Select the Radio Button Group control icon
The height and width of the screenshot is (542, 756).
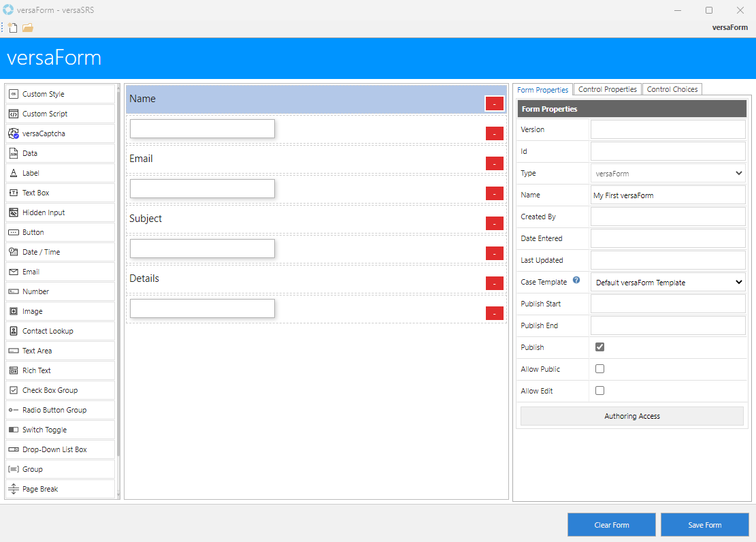[x=14, y=410]
